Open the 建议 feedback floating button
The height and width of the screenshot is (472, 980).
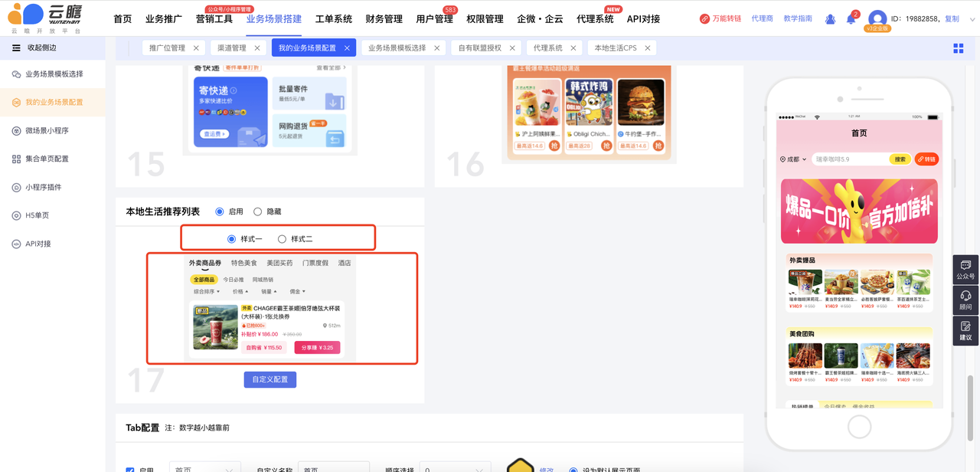(x=965, y=331)
